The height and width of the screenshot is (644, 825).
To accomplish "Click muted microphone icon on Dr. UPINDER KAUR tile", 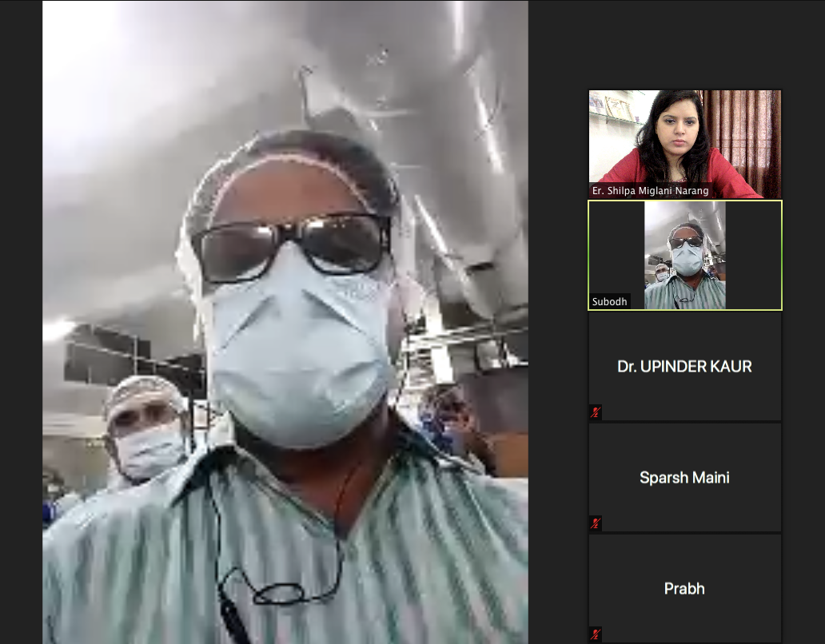I will pyautogui.click(x=595, y=412).
